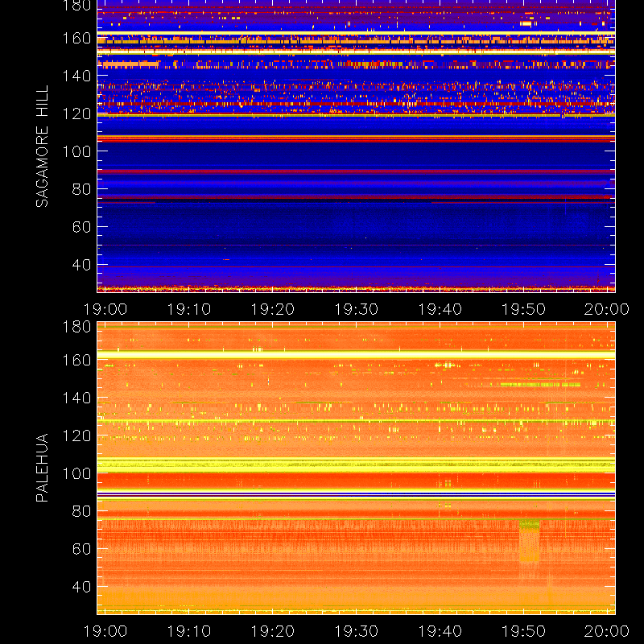Select the 20:00 time label of Sagamore Hill plot
The width and height of the screenshot is (644, 644).
pos(607,309)
